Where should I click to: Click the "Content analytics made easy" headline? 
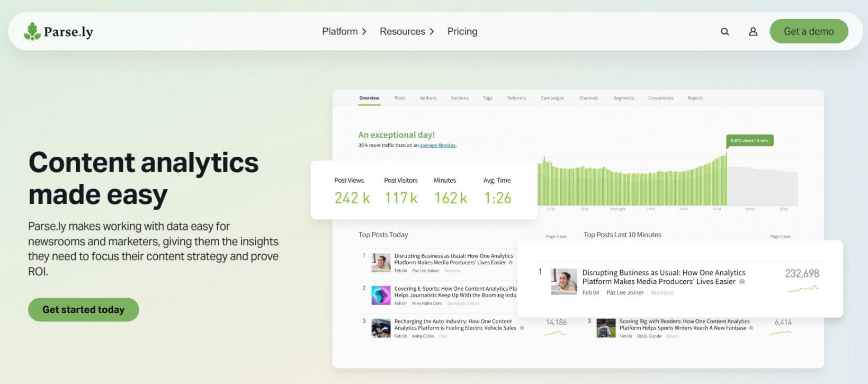click(144, 178)
